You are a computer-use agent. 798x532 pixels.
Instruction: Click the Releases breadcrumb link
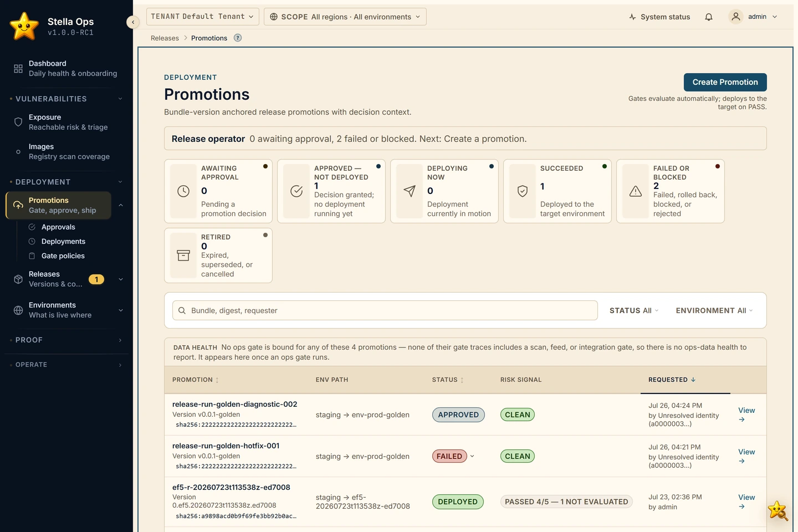[165, 38]
